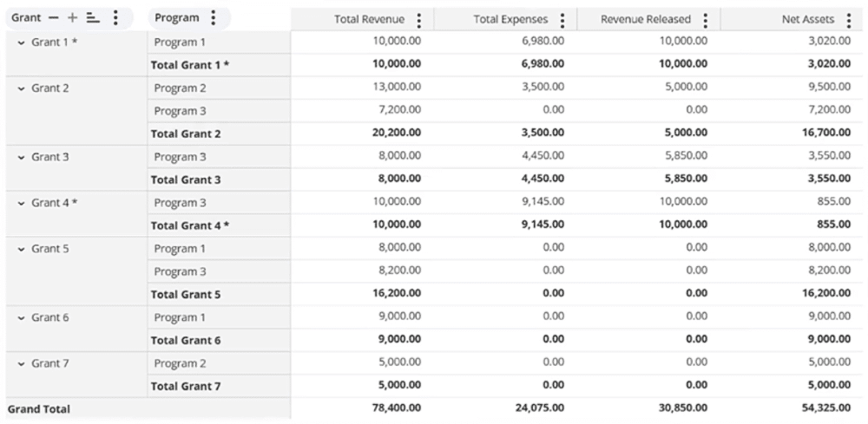Screen dimensions: 868x424
Task: Click the Grant sort icon
Action: click(93, 17)
